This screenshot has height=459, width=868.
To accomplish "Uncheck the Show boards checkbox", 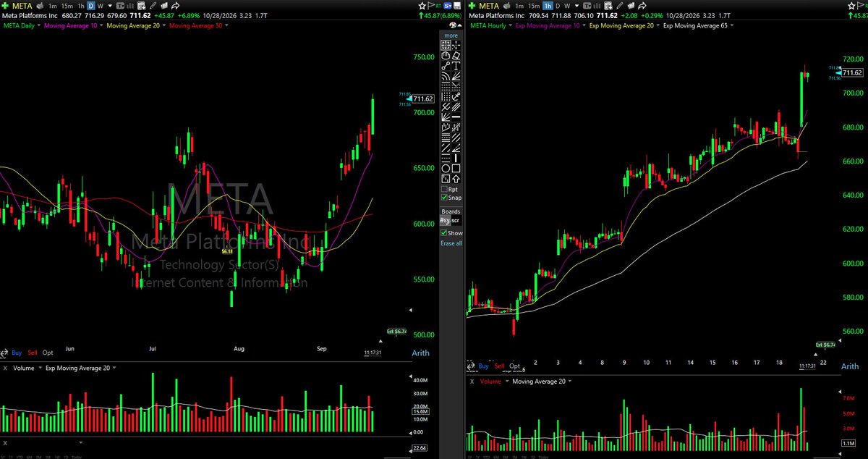I will [445, 233].
